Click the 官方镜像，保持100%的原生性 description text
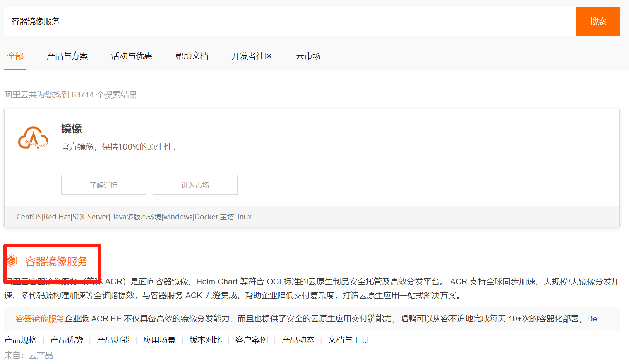The image size is (629, 364). click(120, 147)
